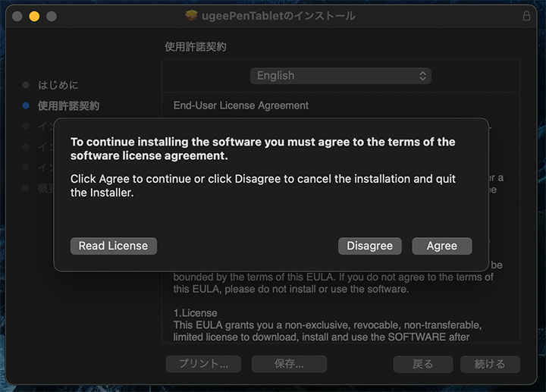546x392 pixels.
Task: Click the package box icon in title bar
Action: [191, 16]
